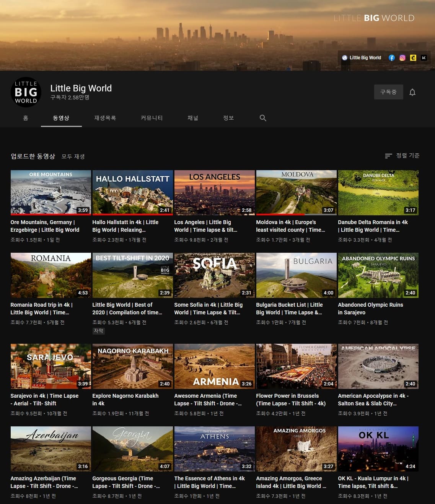The height and width of the screenshot is (504, 435).
Task: Open the Bulgaria video thumbnail
Action: (x=297, y=275)
